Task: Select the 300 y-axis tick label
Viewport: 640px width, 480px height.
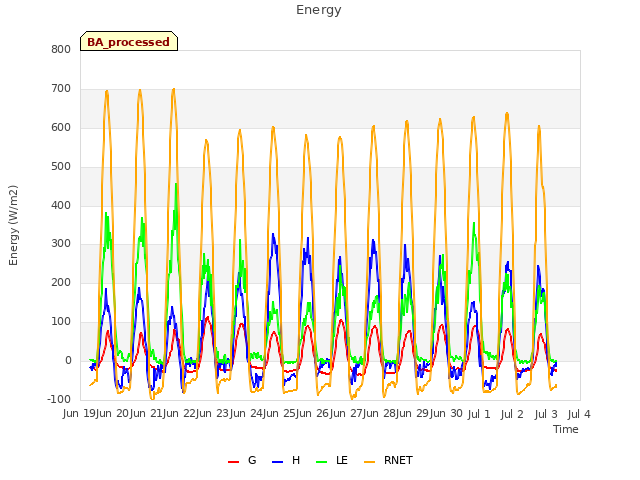Action: click(x=61, y=244)
